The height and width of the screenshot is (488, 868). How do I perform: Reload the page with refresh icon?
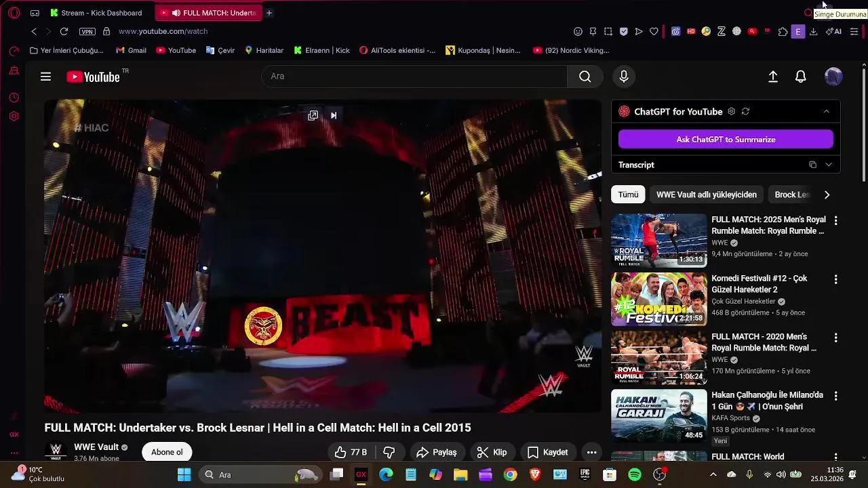point(64,31)
